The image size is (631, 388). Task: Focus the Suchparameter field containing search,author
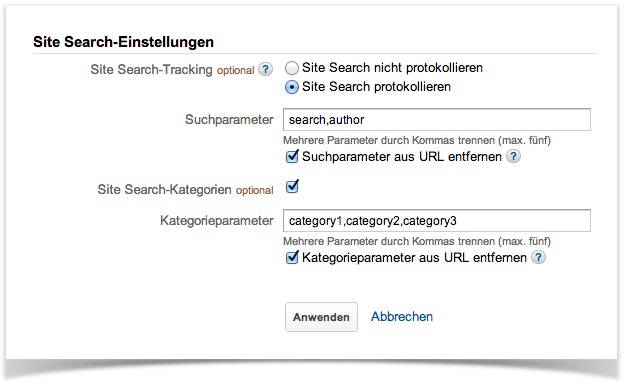(x=437, y=120)
